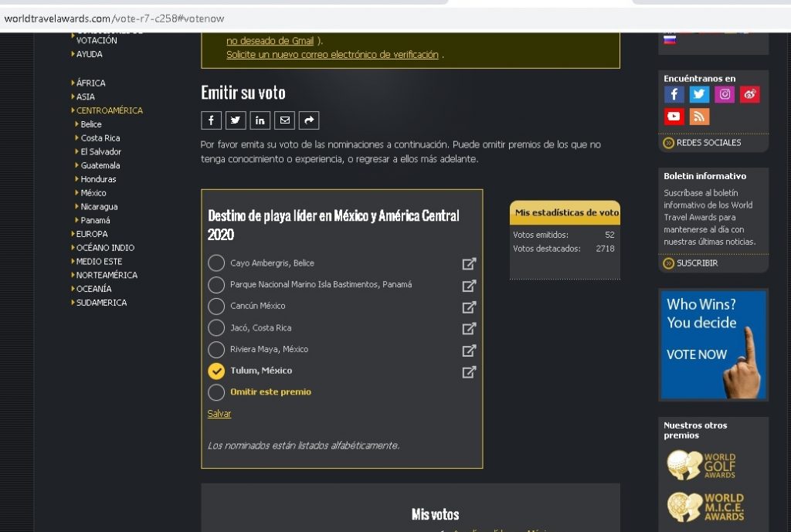Click the RSS feed icon

click(699, 117)
